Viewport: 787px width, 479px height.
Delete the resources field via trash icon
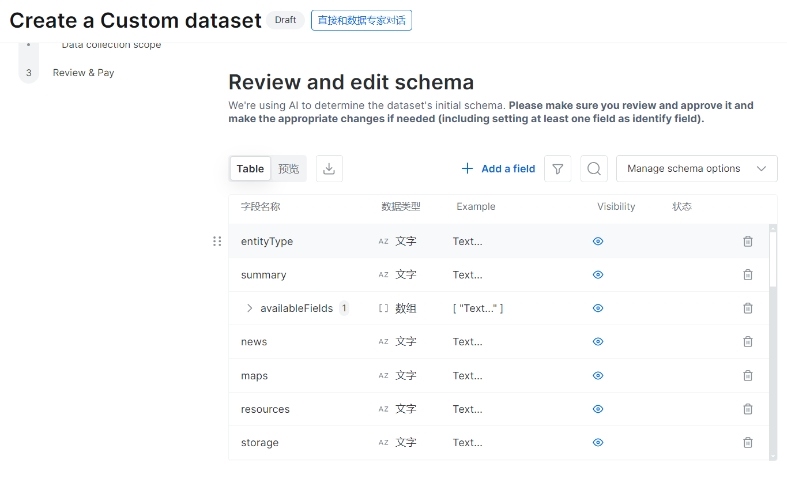[x=748, y=409]
